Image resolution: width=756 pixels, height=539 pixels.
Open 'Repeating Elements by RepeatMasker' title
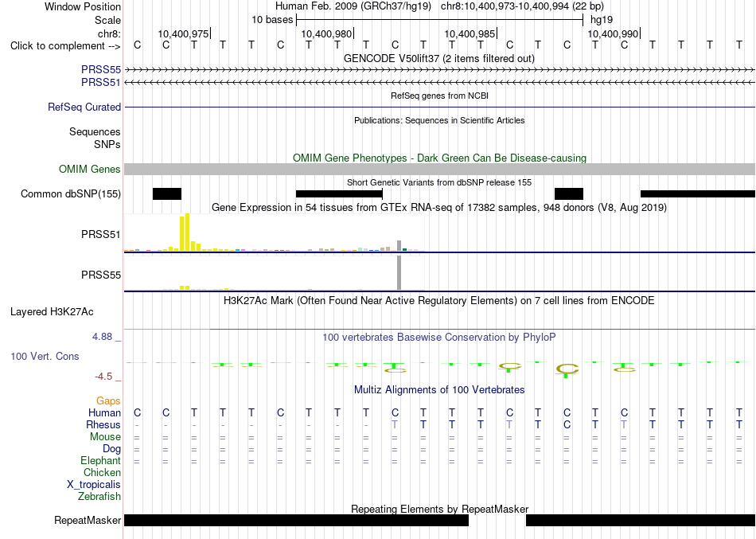(x=440, y=509)
